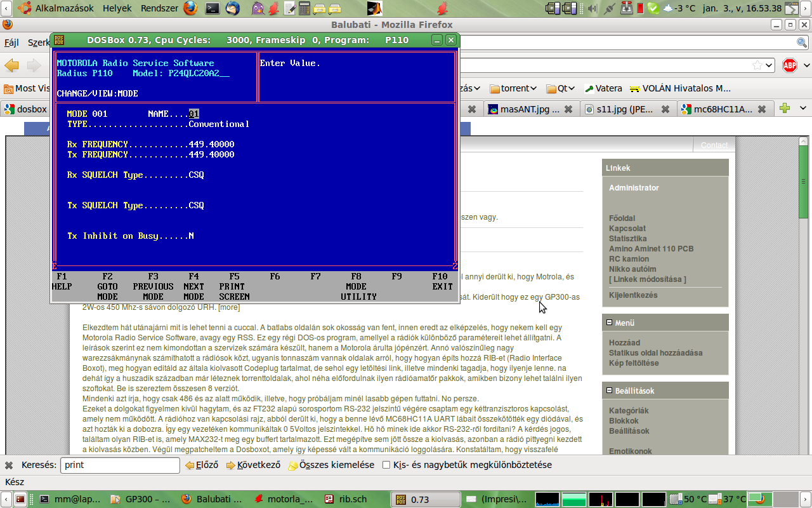Click the F10 EXIT key label in DOSBox
The image size is (812, 508).
(x=442, y=281)
